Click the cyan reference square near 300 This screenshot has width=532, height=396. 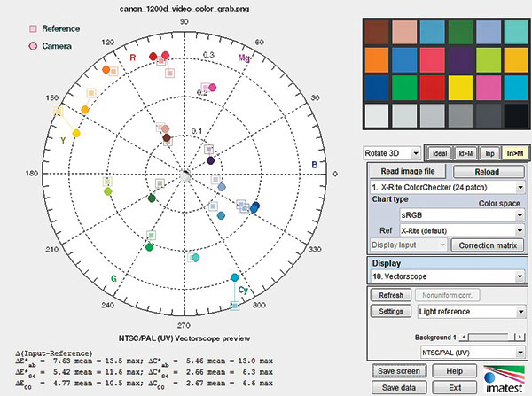tap(234, 306)
